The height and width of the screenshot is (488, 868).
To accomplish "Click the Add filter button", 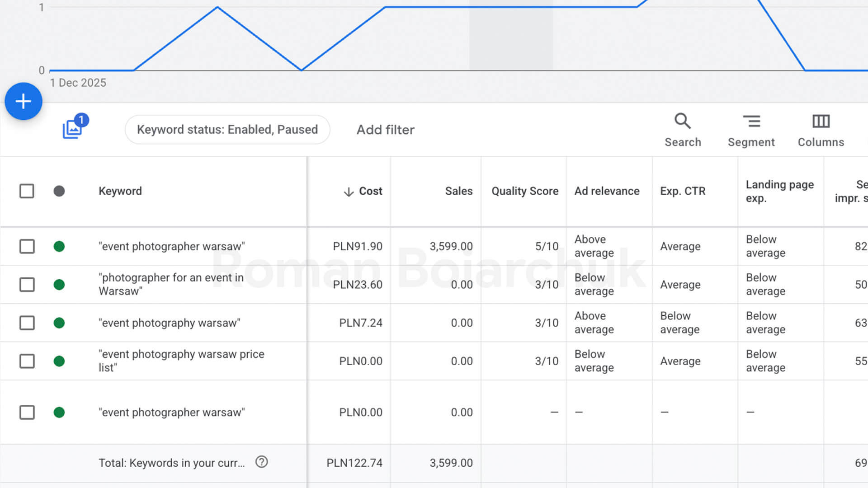I will [x=385, y=130].
